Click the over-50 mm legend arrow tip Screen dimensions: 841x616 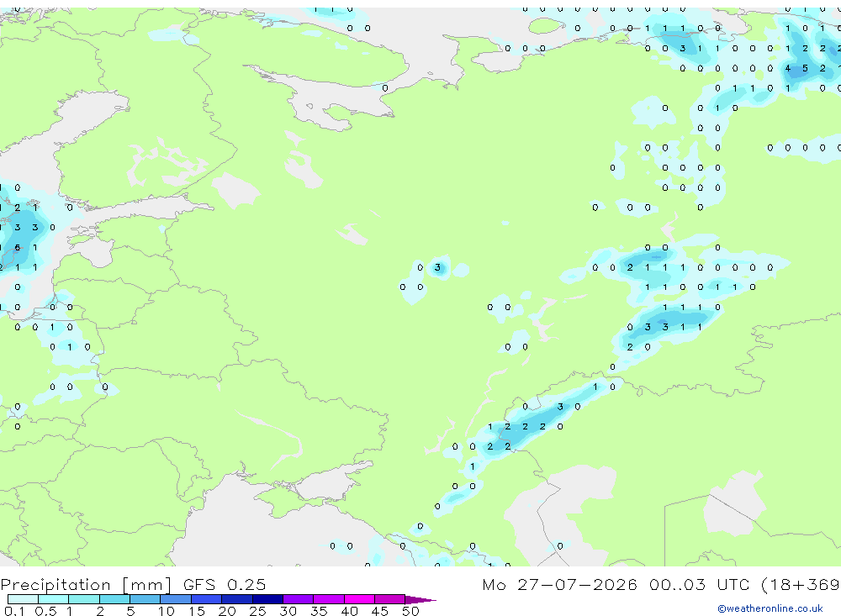421,599
